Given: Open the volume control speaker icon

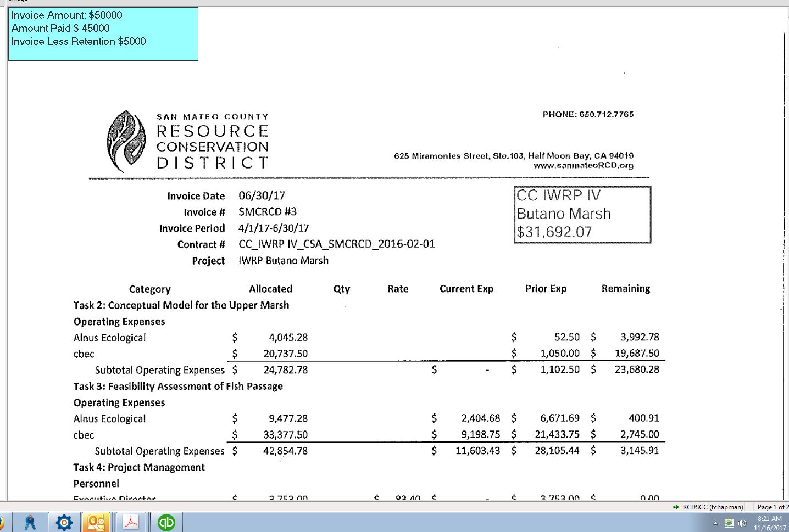Looking at the screenshot, I should pos(742,523).
